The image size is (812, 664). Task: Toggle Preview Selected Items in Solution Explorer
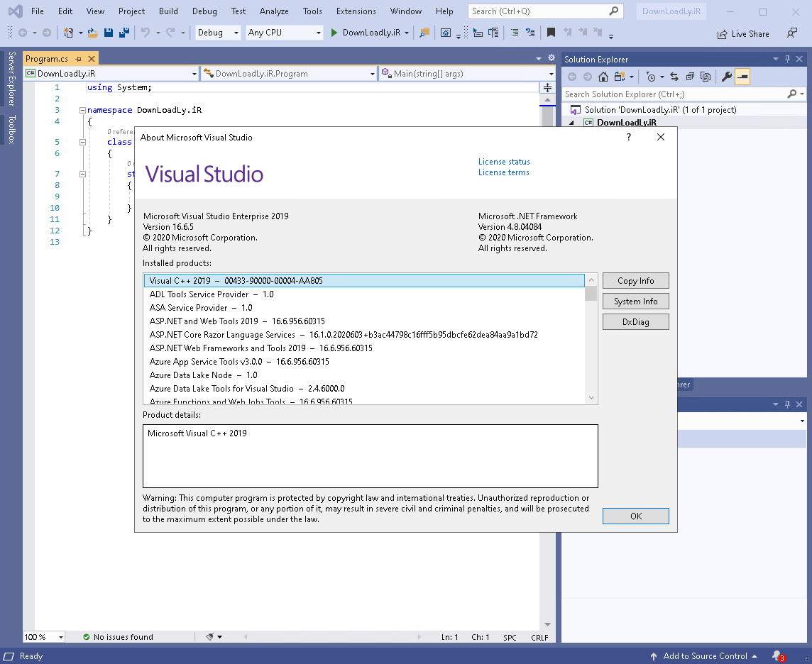coord(743,76)
